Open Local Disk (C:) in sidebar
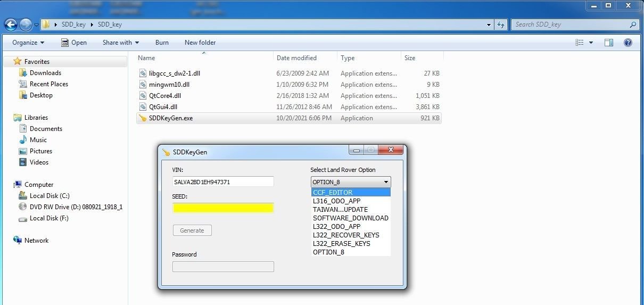The width and height of the screenshot is (644, 305). [49, 196]
